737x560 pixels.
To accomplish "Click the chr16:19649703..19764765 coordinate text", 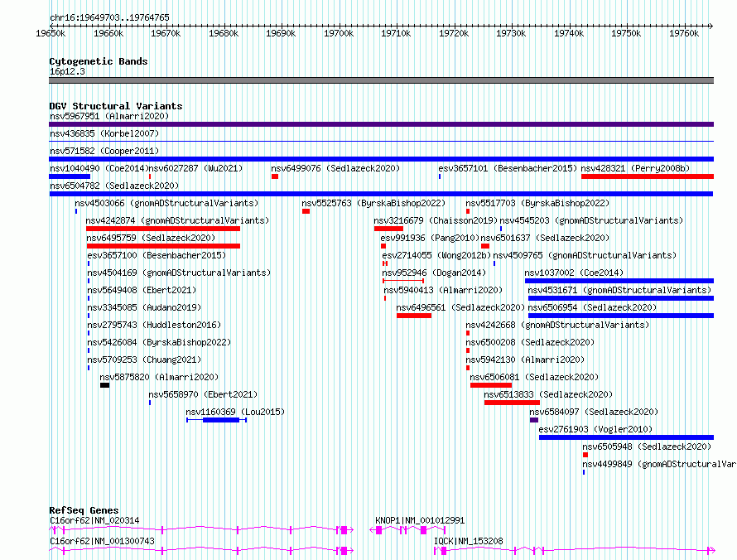I will tap(109, 17).
